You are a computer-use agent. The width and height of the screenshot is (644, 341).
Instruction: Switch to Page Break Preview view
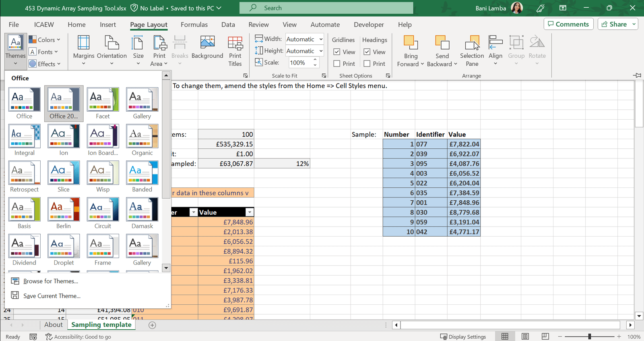click(x=545, y=336)
